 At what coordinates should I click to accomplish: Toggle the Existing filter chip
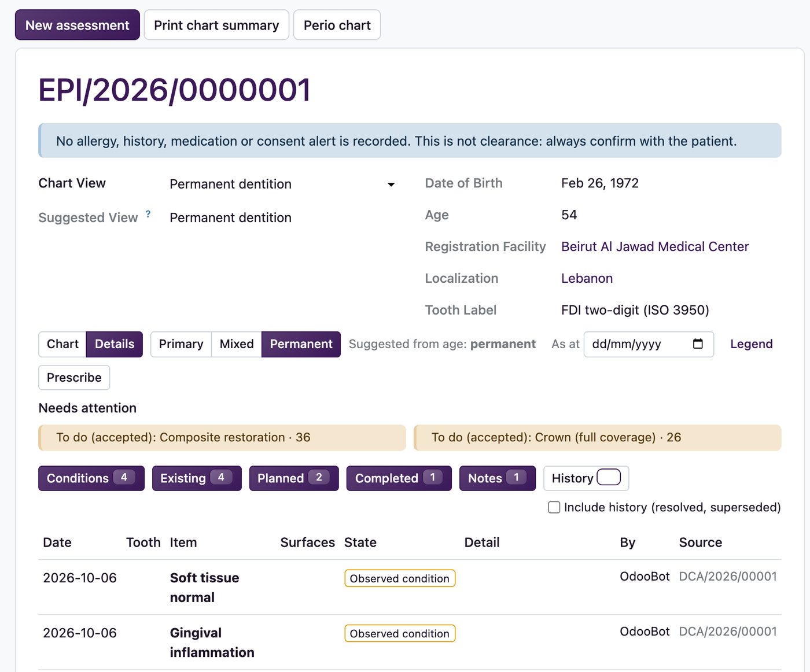tap(197, 478)
